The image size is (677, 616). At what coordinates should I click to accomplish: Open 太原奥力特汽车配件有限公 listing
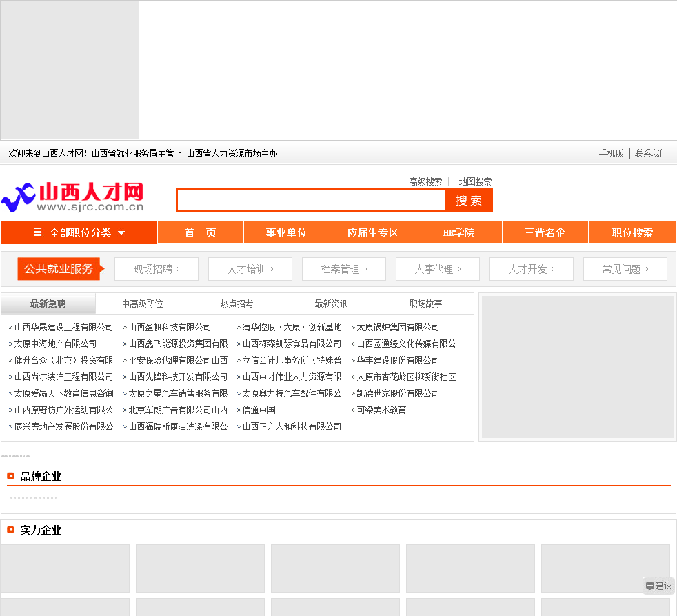click(292, 393)
